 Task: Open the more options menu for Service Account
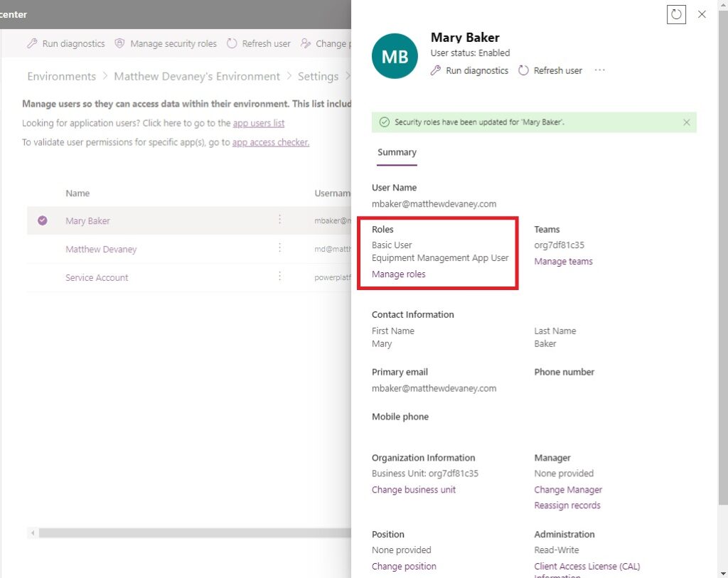(279, 278)
